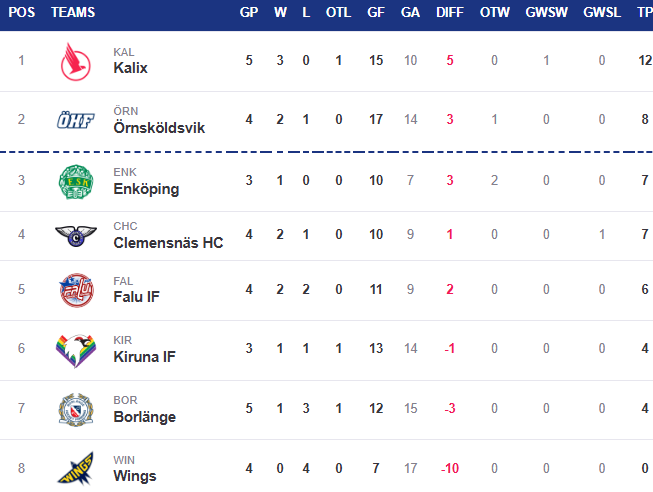Click the Kalix red bird logo

[x=76, y=62]
